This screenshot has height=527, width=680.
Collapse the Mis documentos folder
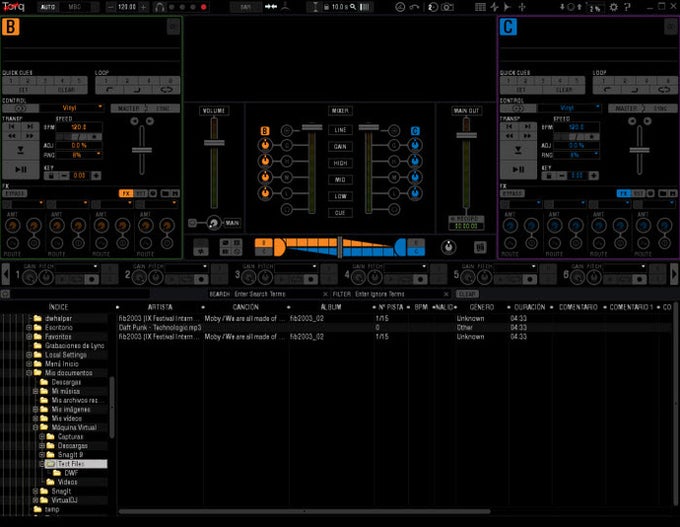coord(29,373)
